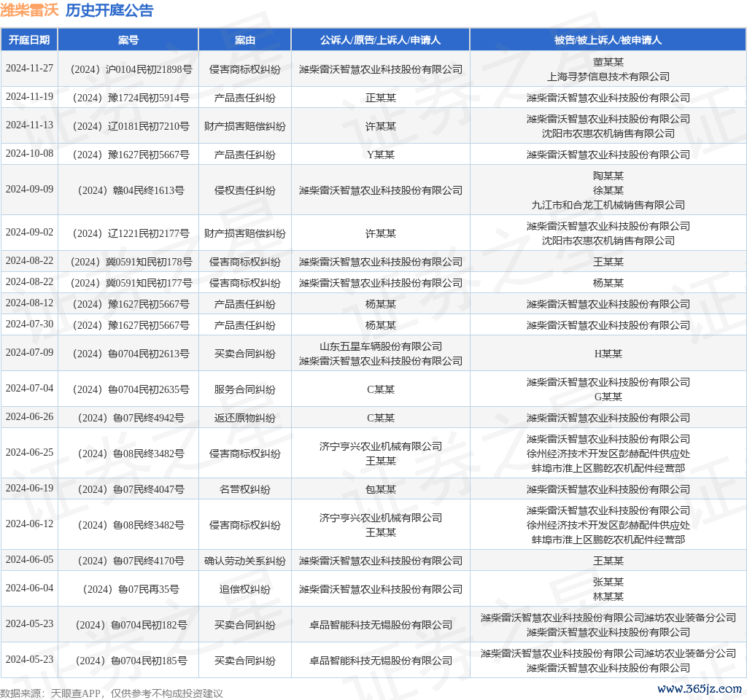This screenshot has height=700, width=747.
Task: Click the 历史开庭公告 title text
Action: pyautogui.click(x=109, y=10)
